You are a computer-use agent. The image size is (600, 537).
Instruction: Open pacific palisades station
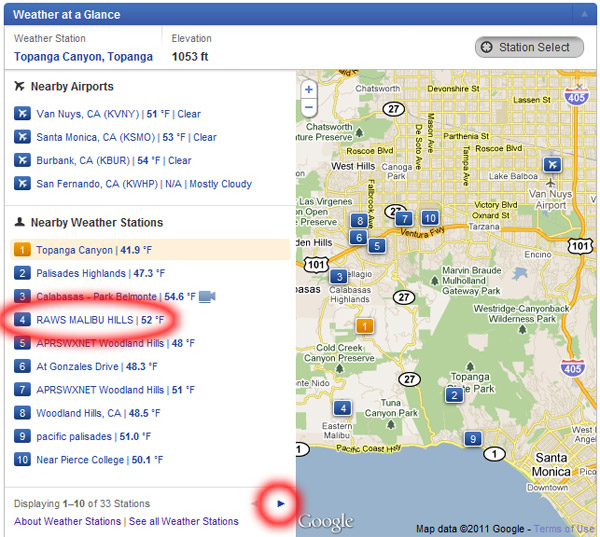point(93,437)
